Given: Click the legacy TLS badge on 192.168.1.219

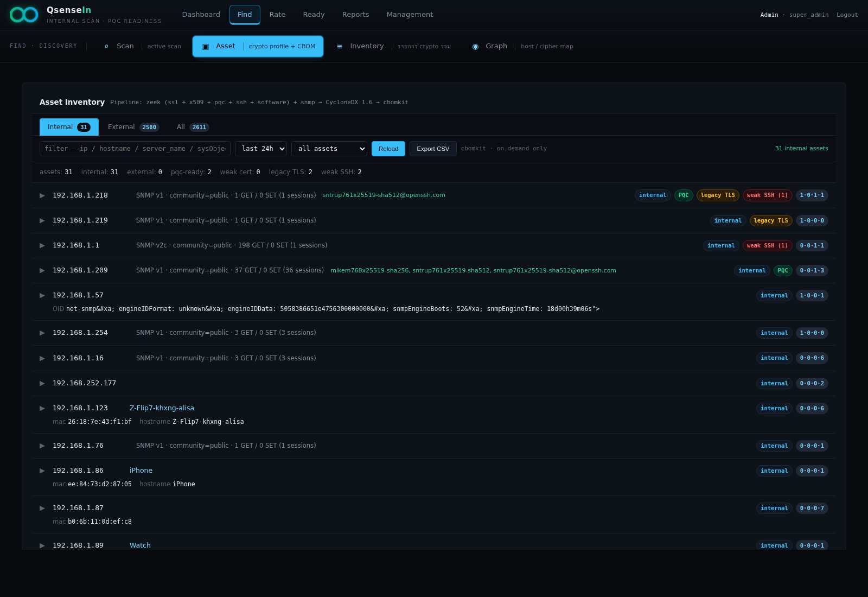Looking at the screenshot, I should tap(771, 220).
